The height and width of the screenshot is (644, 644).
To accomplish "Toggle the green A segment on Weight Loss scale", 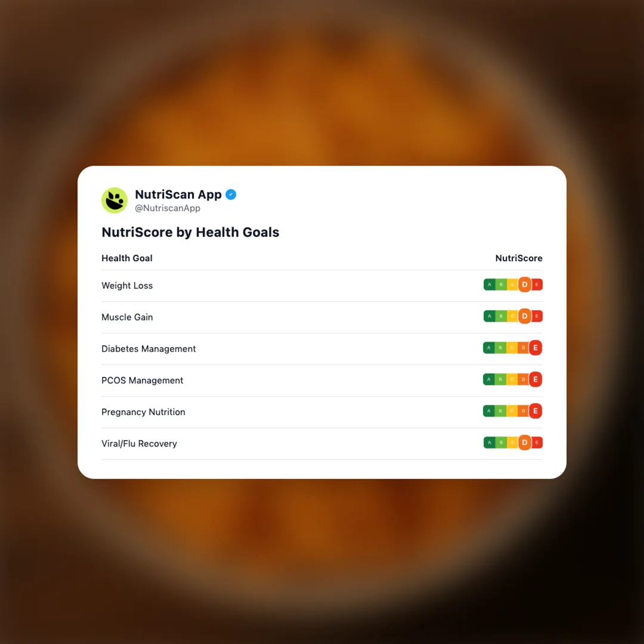I will [489, 284].
